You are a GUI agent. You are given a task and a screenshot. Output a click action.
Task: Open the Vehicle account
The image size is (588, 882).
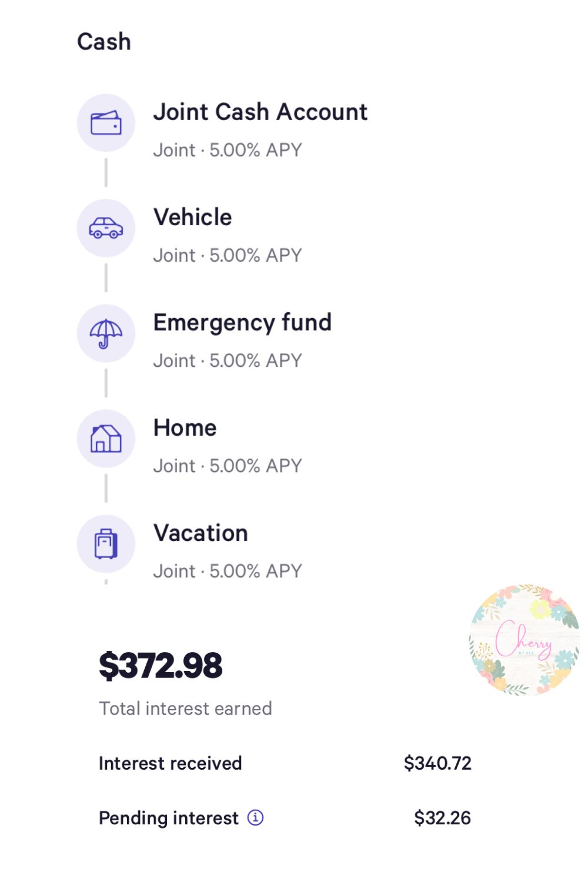pos(193,217)
